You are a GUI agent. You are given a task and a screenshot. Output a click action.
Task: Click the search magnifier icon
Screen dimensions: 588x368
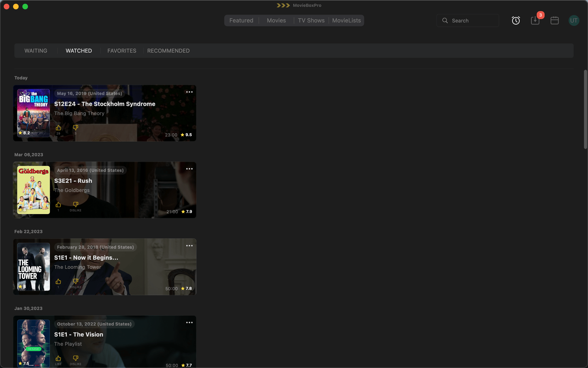coord(445,21)
